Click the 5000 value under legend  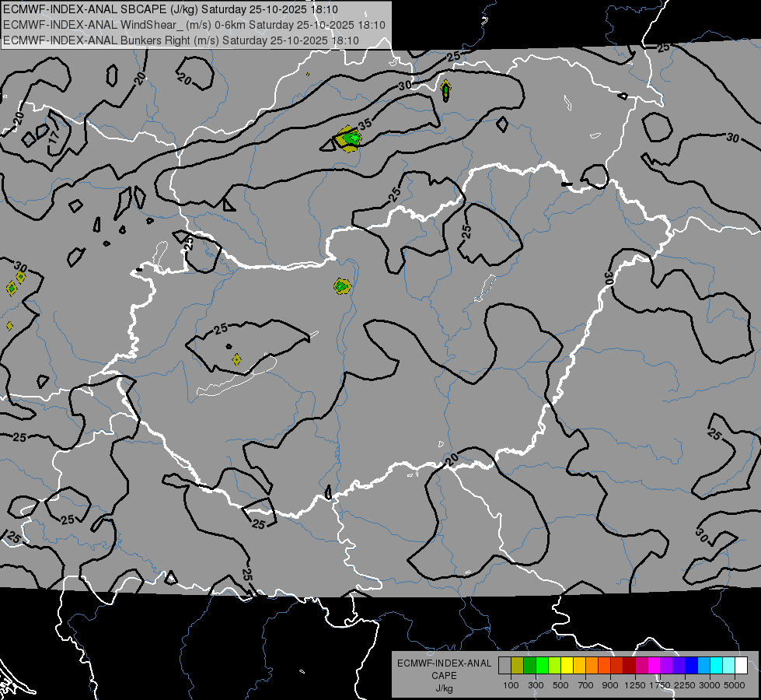[735, 685]
